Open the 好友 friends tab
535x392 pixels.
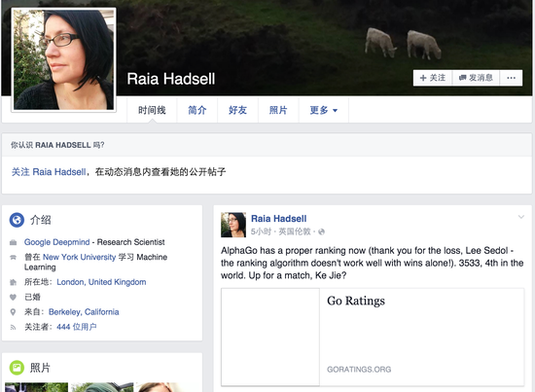pyautogui.click(x=237, y=110)
